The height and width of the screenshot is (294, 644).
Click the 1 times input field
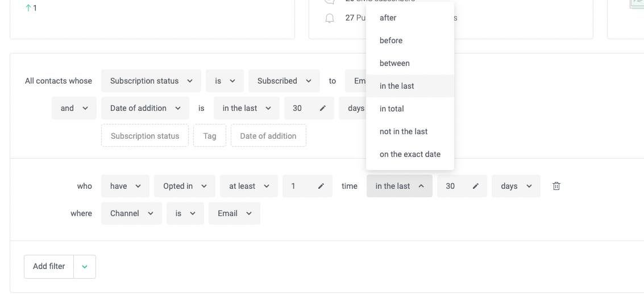(x=307, y=186)
